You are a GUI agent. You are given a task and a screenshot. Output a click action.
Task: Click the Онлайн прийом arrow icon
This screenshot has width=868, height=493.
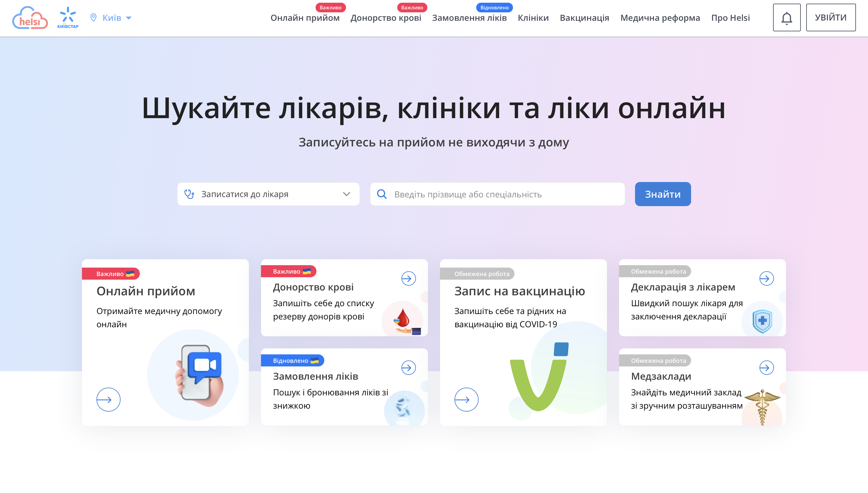108,399
